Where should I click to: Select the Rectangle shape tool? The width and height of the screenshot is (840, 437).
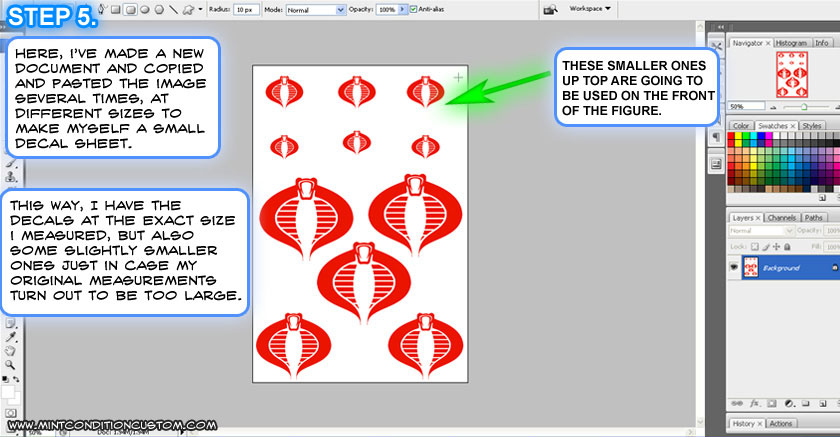click(116, 9)
